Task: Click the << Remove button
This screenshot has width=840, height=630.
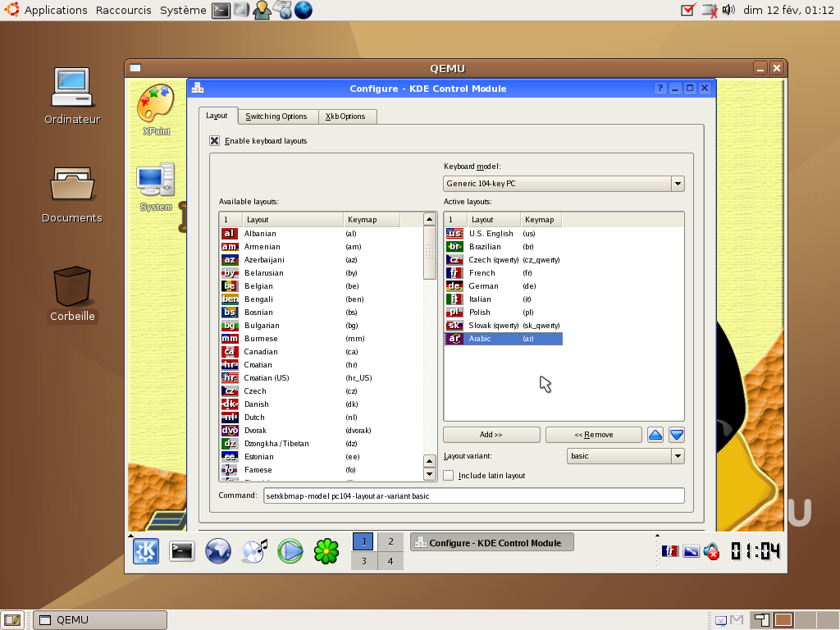Action: tap(594, 435)
